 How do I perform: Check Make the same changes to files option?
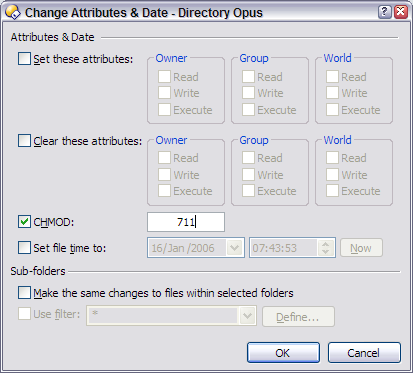[x=24, y=293]
